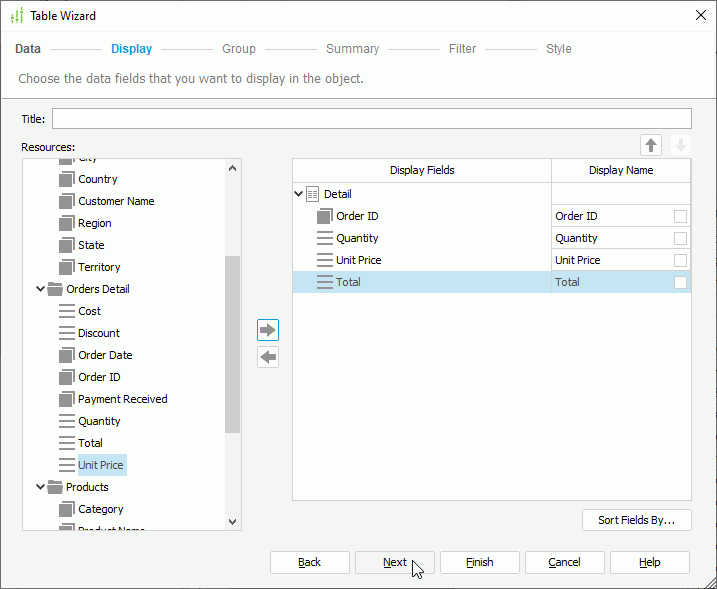
Task: Click into the Title input field
Action: click(x=371, y=118)
